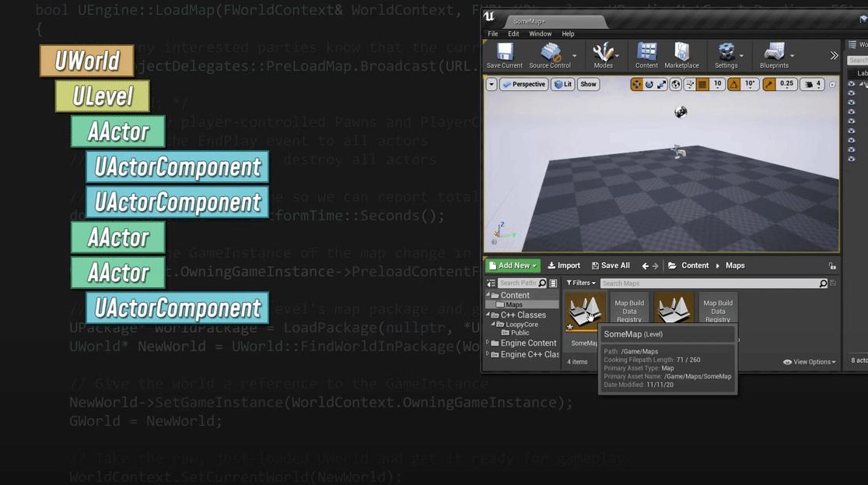Open the Window menu

[541, 33]
